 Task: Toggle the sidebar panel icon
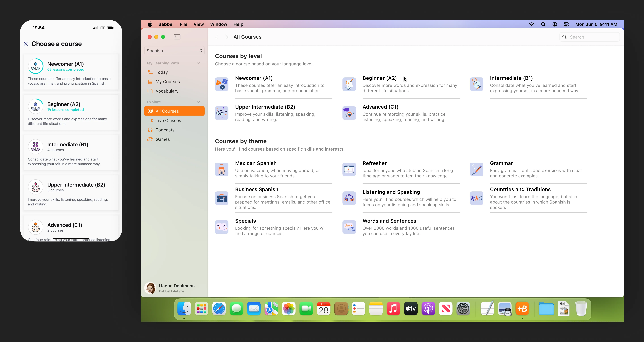click(x=177, y=37)
